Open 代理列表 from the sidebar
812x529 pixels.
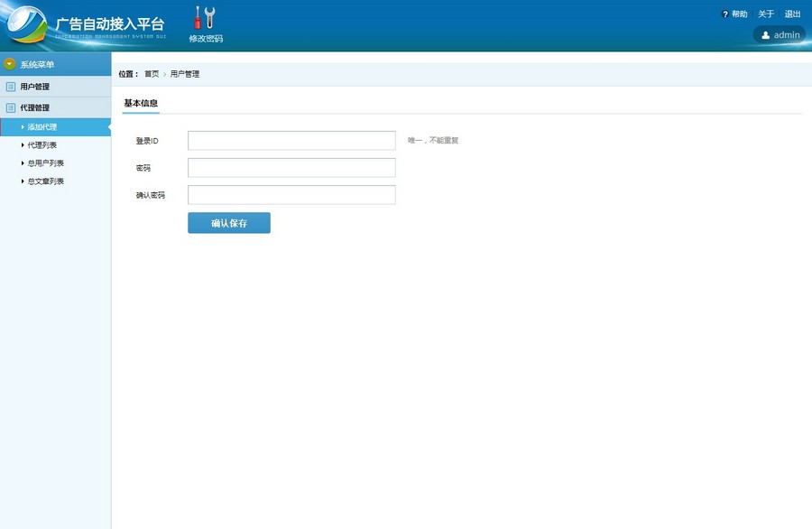42,144
